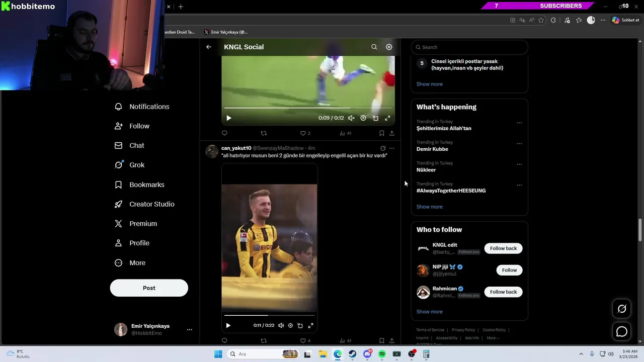Go back from KNGL Social using the arrow
This screenshot has width=644, height=362.
click(209, 47)
